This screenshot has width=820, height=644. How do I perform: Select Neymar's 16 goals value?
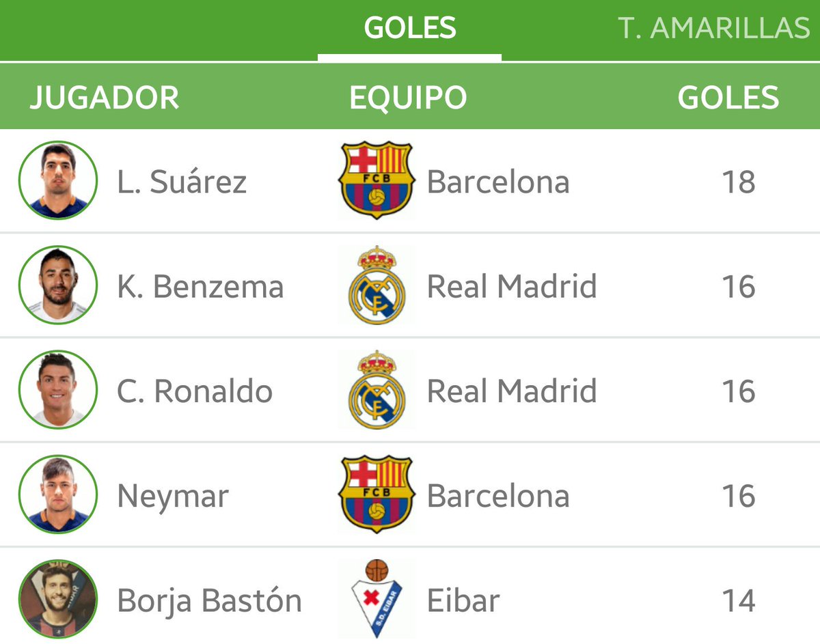739,496
